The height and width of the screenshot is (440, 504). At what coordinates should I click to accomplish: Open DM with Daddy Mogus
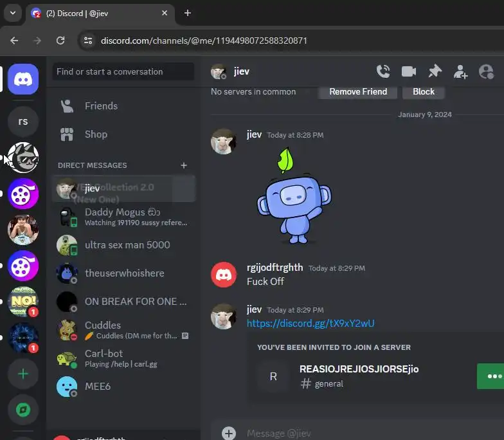(123, 217)
